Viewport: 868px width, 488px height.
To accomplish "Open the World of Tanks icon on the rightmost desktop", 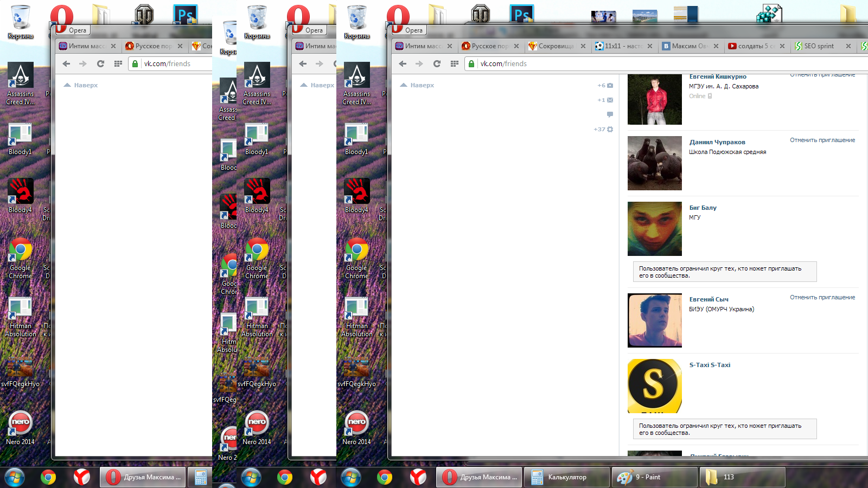I will tap(480, 14).
